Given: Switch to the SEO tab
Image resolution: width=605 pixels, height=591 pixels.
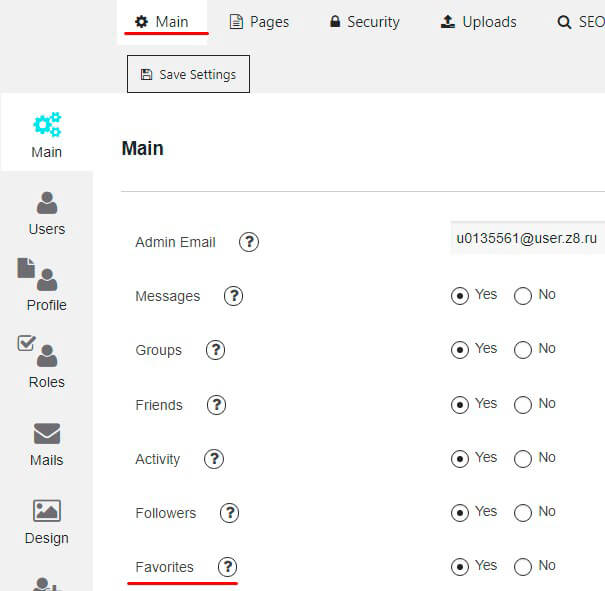Looking at the screenshot, I should click(581, 22).
